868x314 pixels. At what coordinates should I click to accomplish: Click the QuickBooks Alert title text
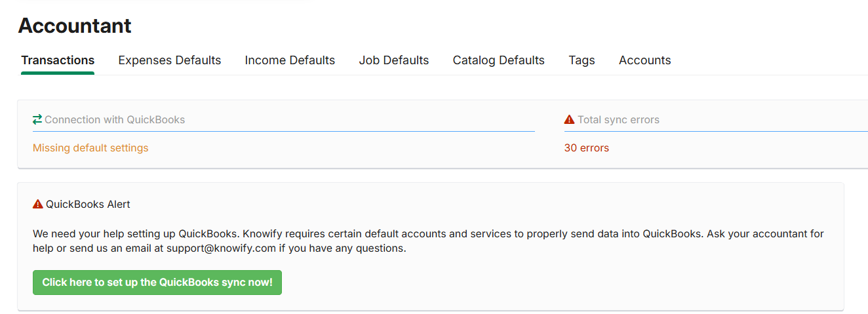pos(88,205)
